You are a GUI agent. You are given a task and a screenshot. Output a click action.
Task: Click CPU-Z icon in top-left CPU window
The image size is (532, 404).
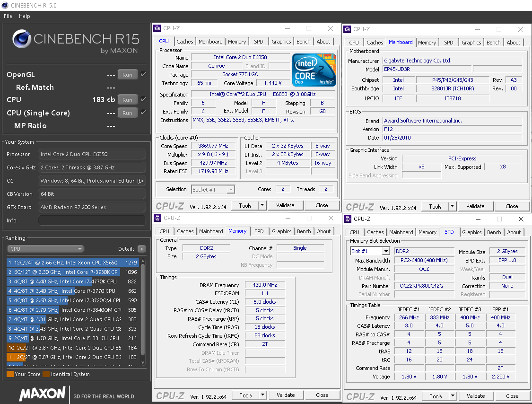tap(157, 28)
